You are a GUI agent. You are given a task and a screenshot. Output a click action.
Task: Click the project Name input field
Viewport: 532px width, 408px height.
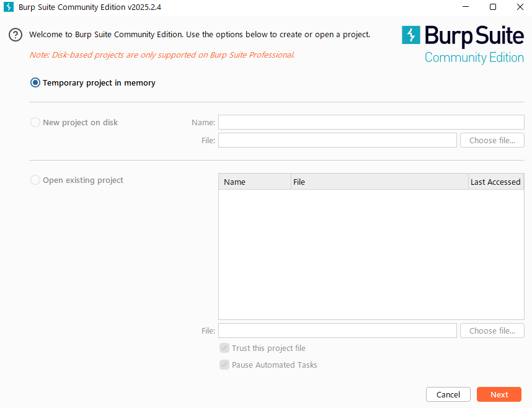point(371,122)
